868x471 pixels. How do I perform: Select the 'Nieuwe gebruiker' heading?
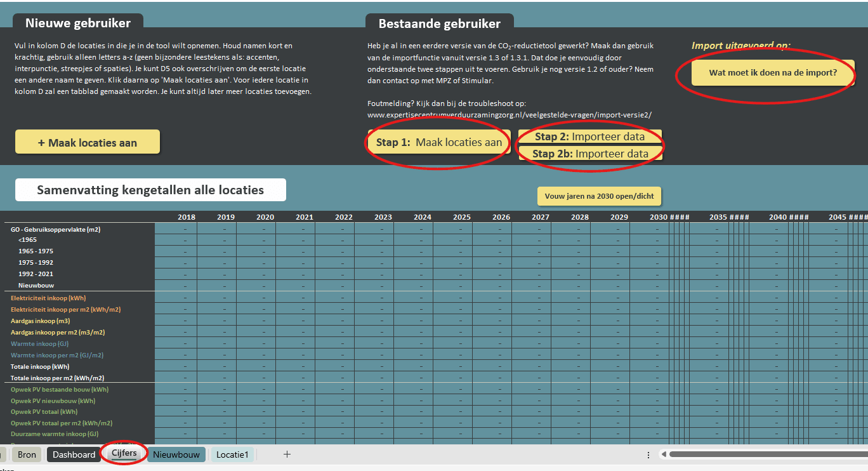[x=78, y=23]
